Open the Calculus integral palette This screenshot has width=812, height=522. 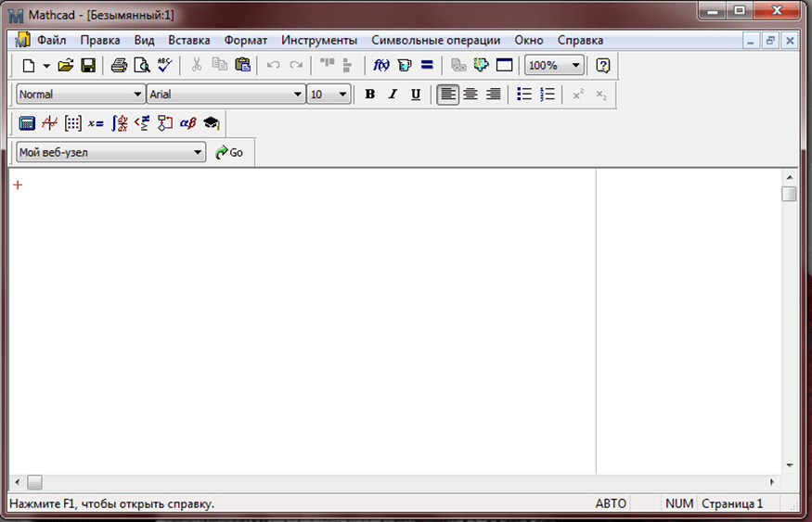pos(119,122)
